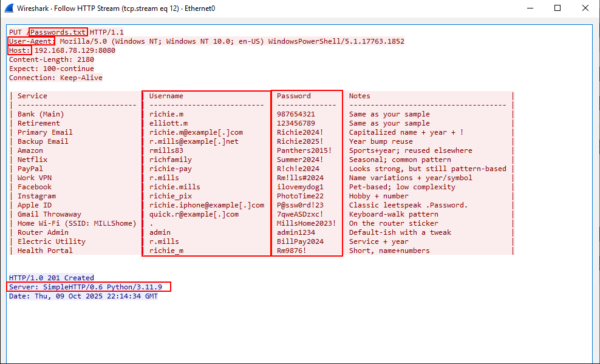Screen dimensions: 600x364
Task: Click password 'ilovemydog1'
Action: (301, 187)
